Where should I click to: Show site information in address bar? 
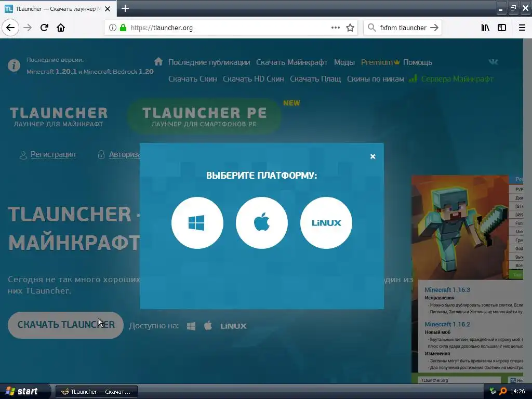click(113, 28)
